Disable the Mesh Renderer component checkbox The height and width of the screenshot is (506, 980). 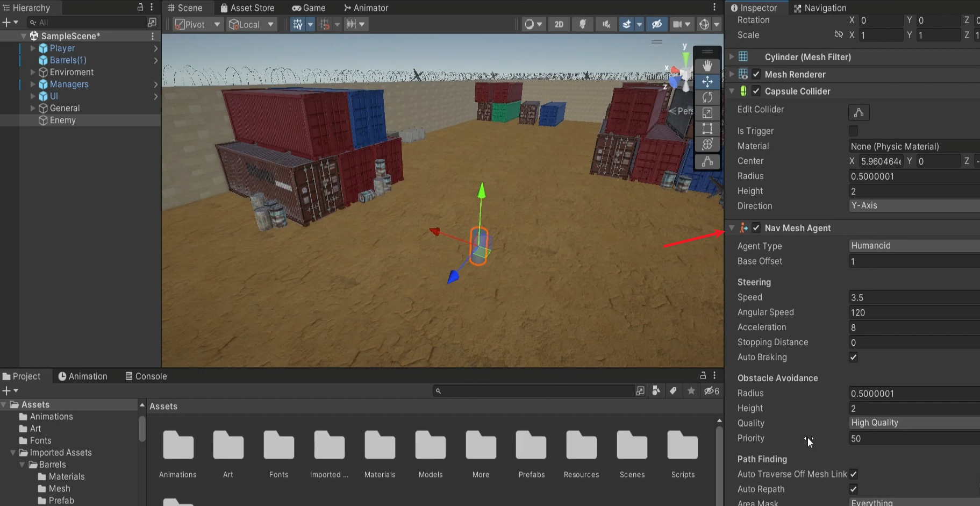(756, 74)
